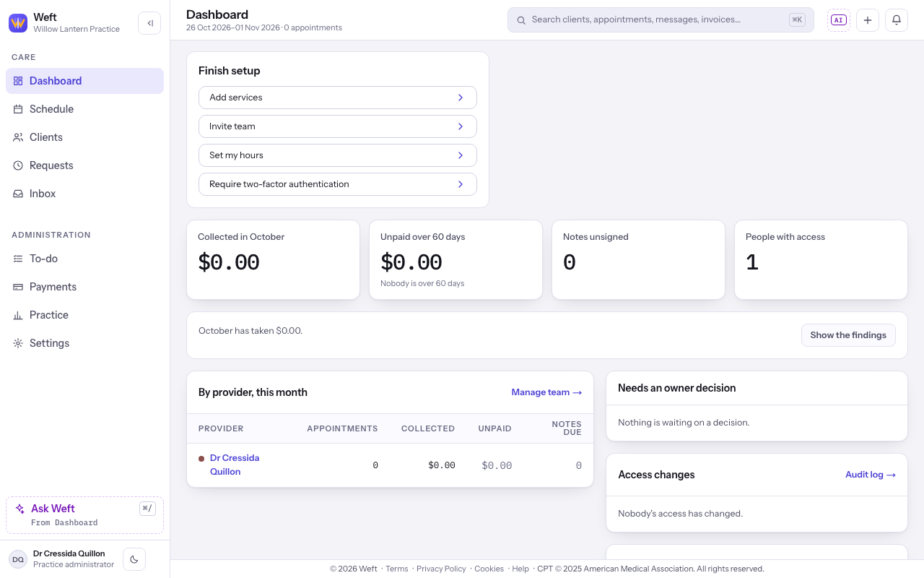Follow the Manage team link
924x578 pixels.
(x=546, y=392)
